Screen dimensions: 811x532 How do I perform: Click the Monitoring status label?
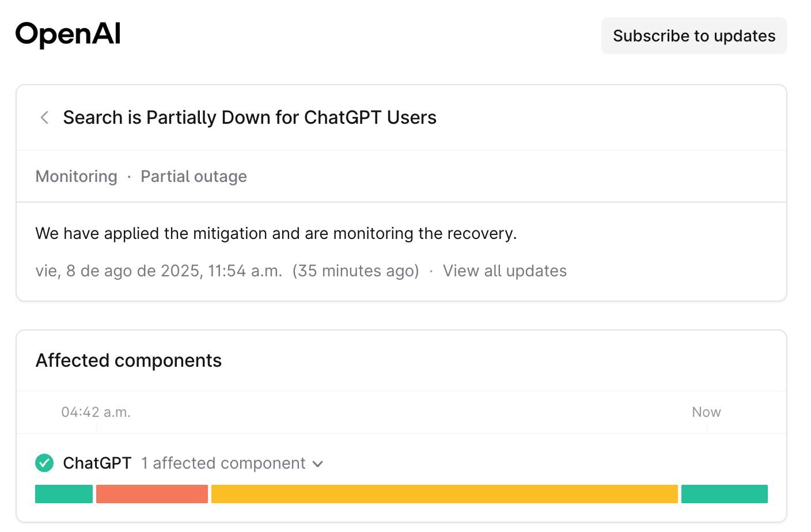click(x=76, y=176)
